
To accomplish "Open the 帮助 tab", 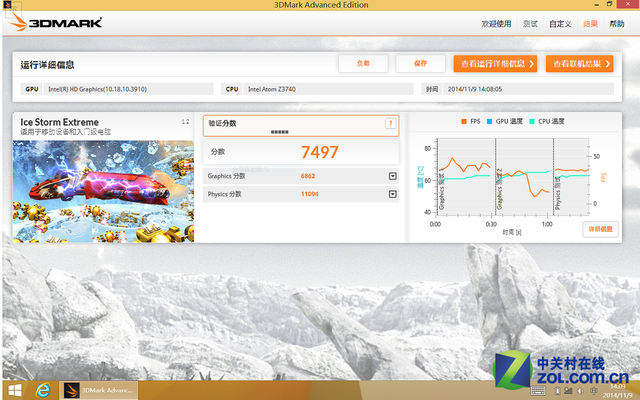I will pos(617,24).
